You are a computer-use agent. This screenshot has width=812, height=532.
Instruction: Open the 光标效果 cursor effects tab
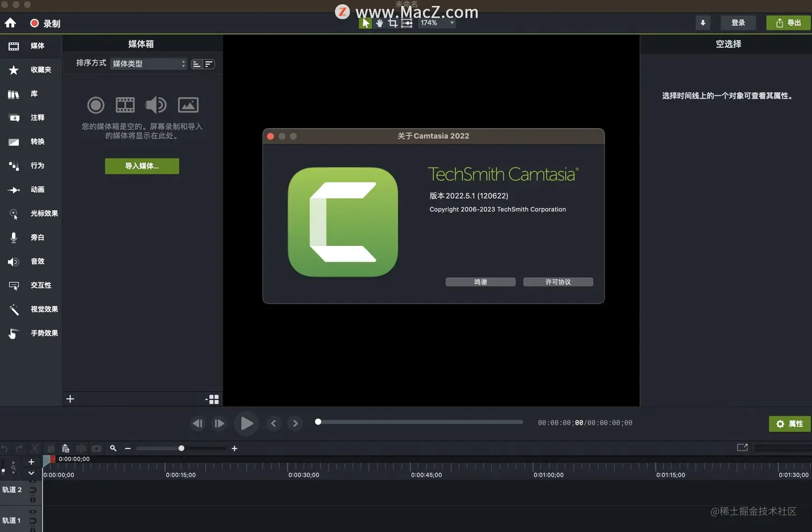coord(31,214)
